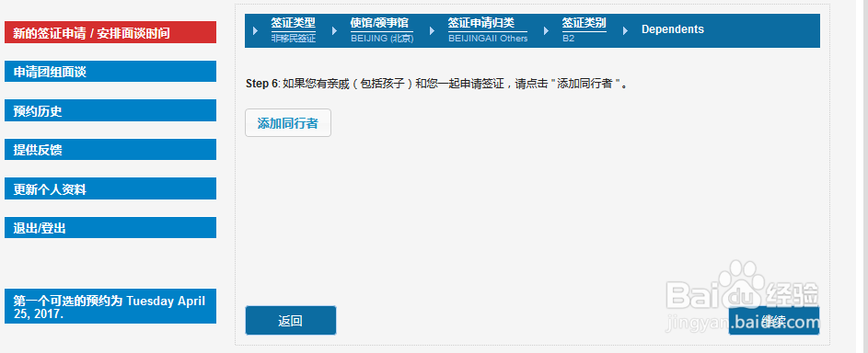Viewport: 868px width, 353px height.
Task: Click the arrow before 签证申请归类
Action: [433, 31]
